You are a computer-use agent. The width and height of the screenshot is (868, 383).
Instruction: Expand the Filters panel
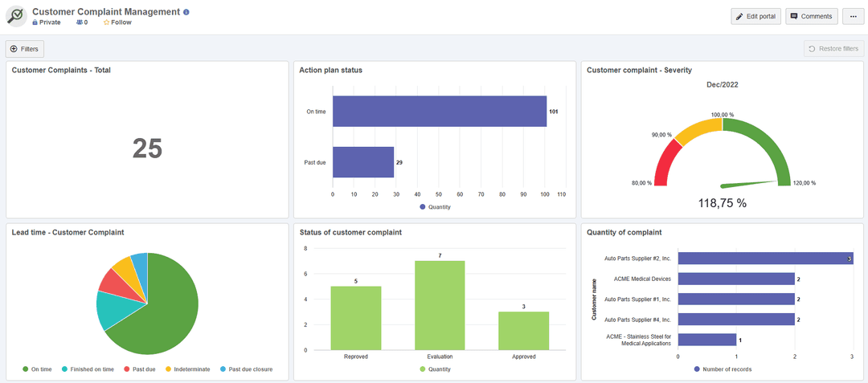pos(24,49)
